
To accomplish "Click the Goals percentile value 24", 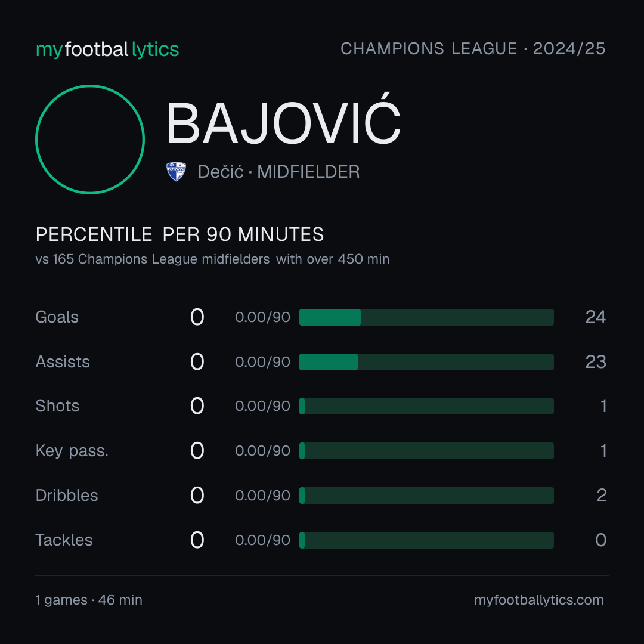I will click(596, 317).
